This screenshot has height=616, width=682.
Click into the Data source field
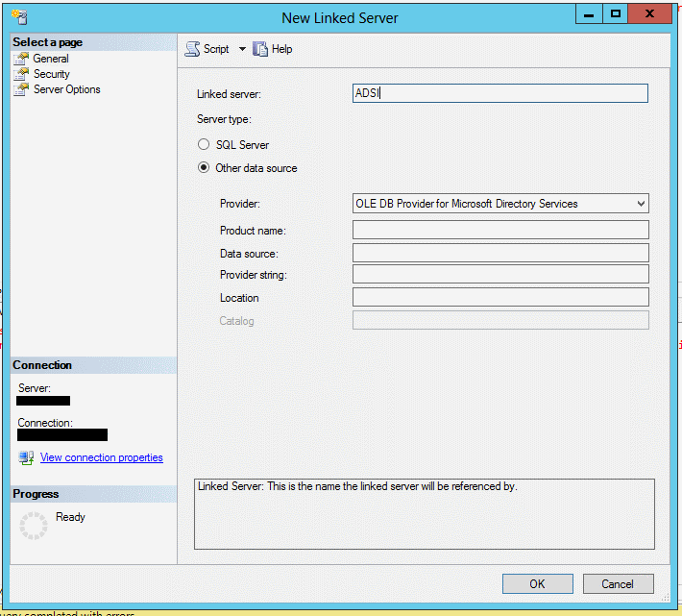[500, 253]
